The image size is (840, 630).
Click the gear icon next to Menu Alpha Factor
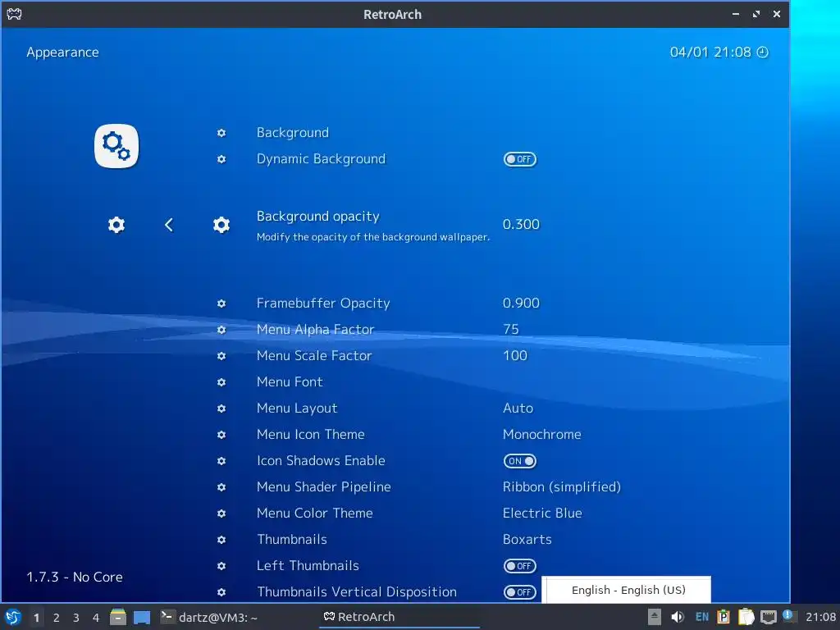pos(221,330)
